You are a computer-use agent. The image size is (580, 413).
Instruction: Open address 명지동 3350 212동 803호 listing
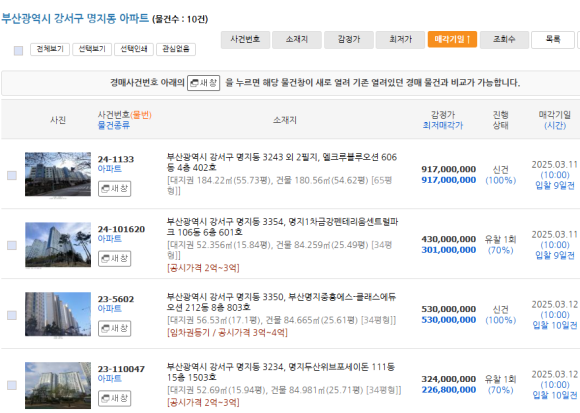(281, 302)
